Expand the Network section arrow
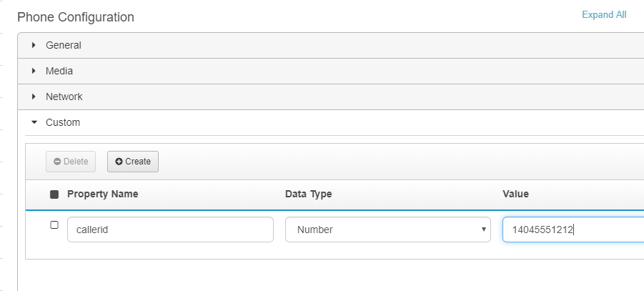The width and height of the screenshot is (644, 291). pos(34,97)
